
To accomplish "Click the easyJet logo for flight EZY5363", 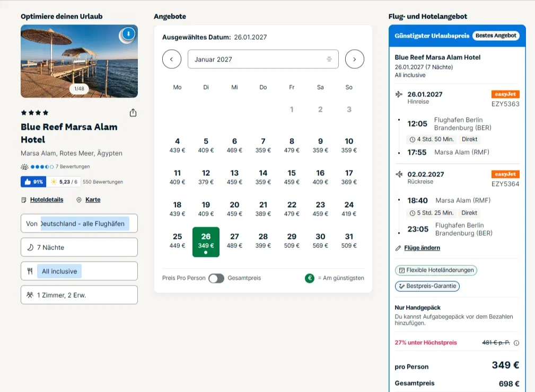I will [505, 94].
